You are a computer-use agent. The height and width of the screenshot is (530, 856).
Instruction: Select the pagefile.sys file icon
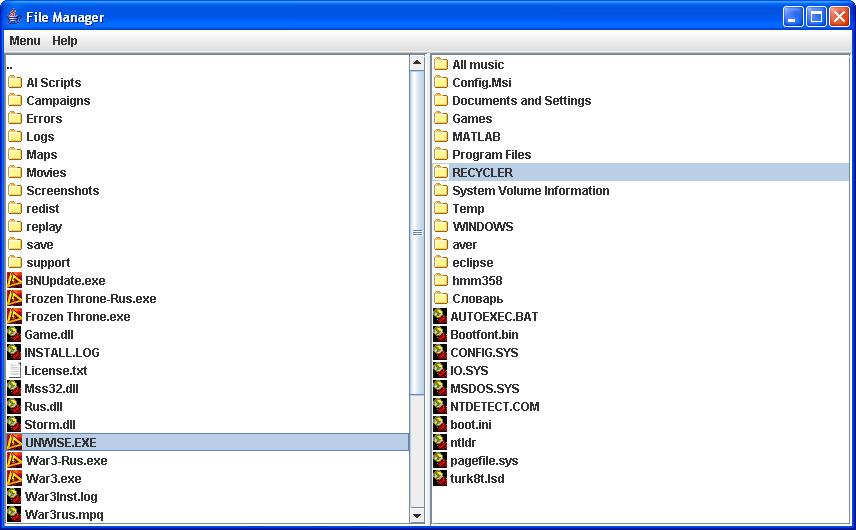(x=440, y=461)
